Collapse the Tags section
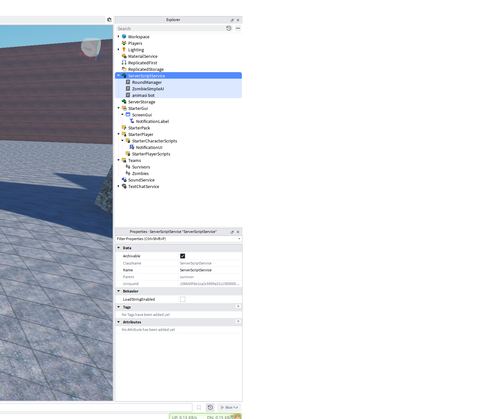This screenshot has width=500, height=419. 119,307
